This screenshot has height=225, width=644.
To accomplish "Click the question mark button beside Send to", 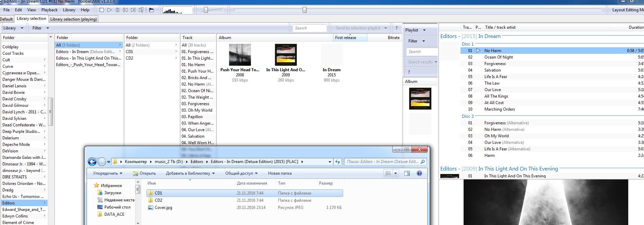I will pyautogui.click(x=397, y=28).
